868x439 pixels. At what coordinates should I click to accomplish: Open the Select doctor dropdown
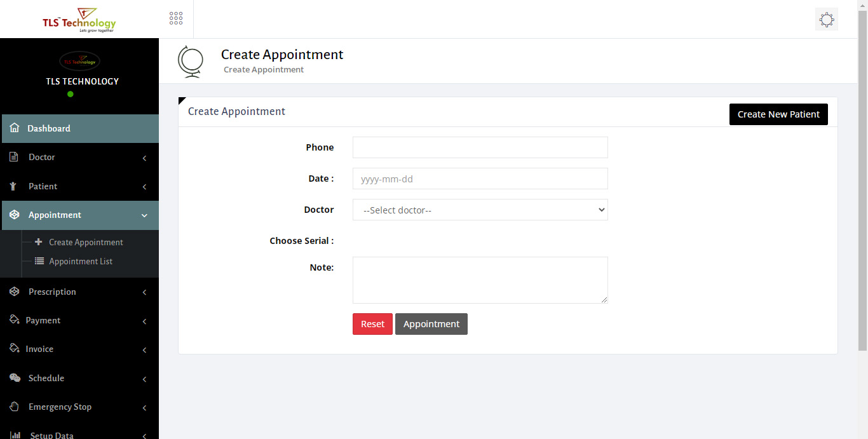pyautogui.click(x=480, y=210)
